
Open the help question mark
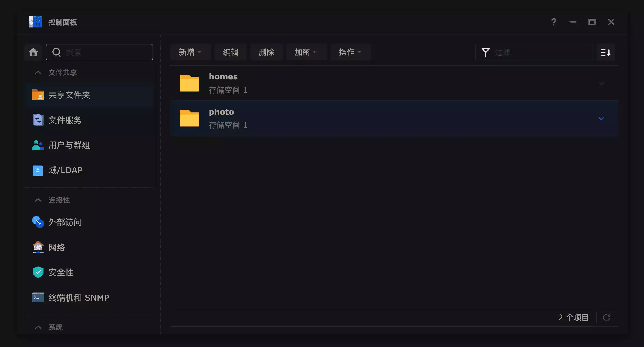pos(554,22)
